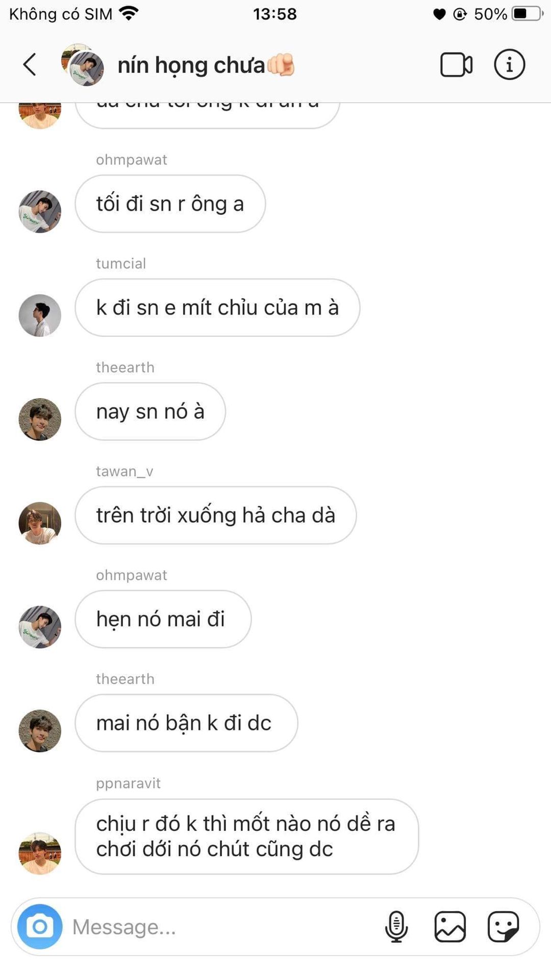Tap message "k đi sn e mít chìu của m à"
The height and width of the screenshot is (980, 551).
click(x=217, y=308)
